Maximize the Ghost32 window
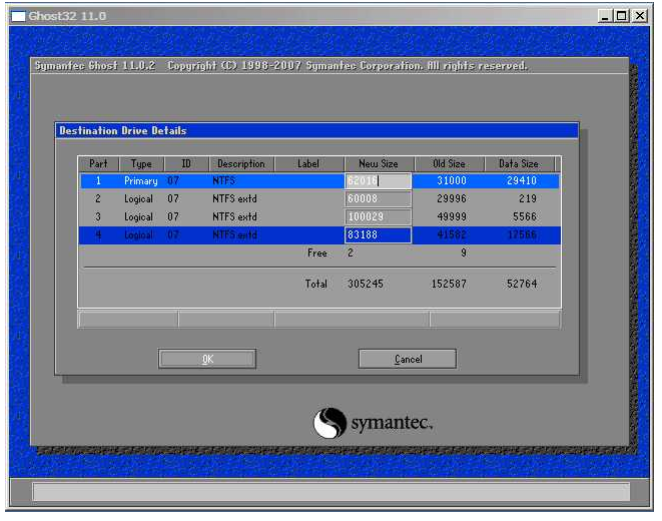 (x=623, y=16)
